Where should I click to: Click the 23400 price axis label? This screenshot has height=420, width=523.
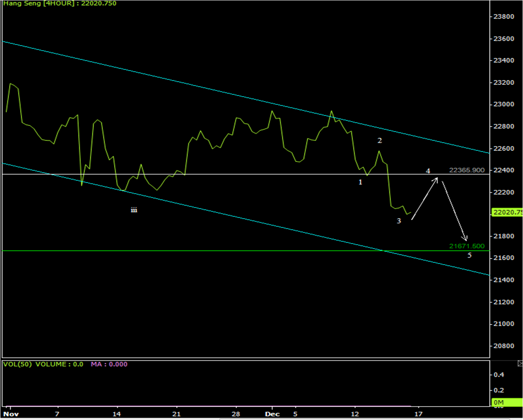point(504,60)
